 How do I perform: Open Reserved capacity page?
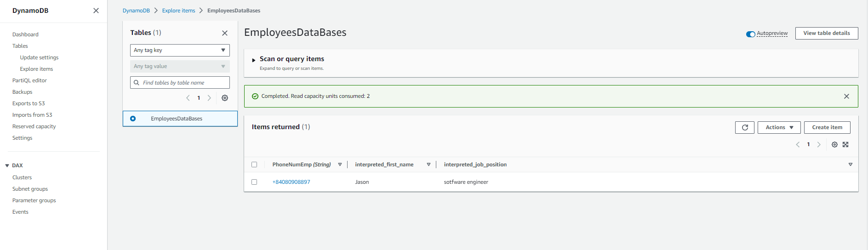tap(34, 126)
